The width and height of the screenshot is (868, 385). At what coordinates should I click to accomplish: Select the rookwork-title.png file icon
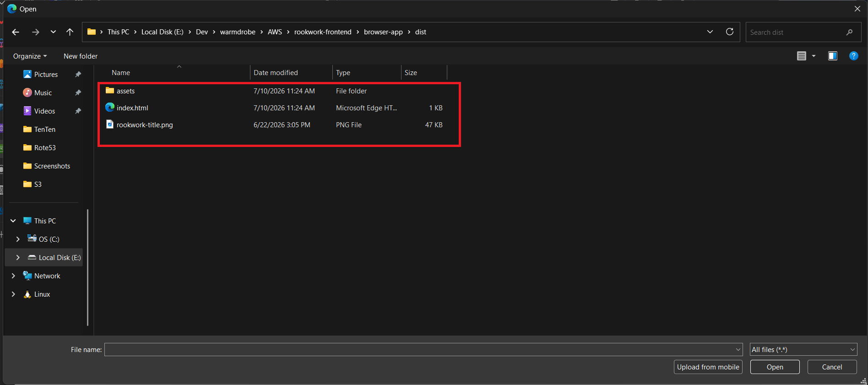[x=110, y=124]
